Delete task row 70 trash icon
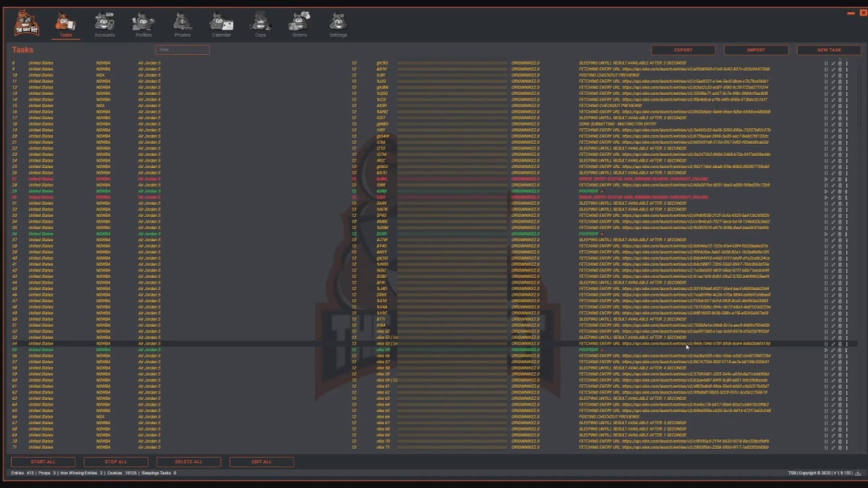The width and height of the screenshot is (868, 488). click(840, 441)
